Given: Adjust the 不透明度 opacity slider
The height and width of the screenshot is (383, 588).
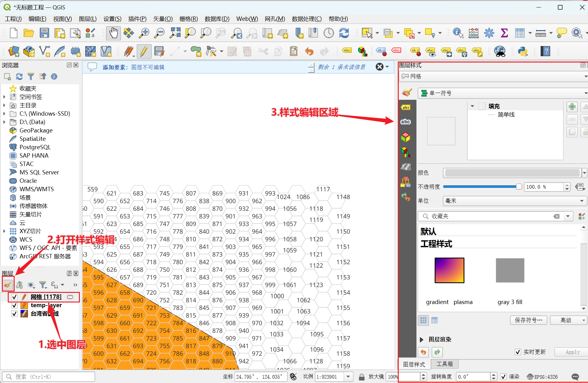Looking at the screenshot, I should point(482,187).
